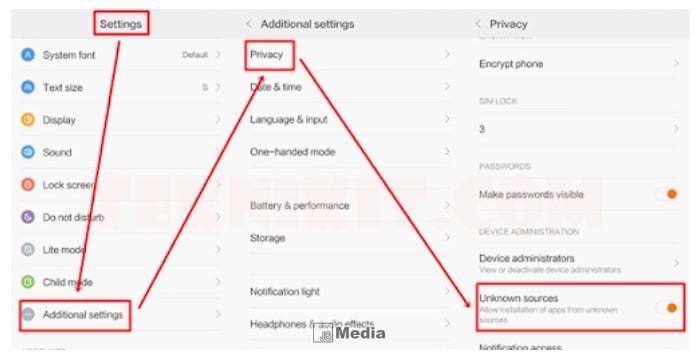Tap the Lite mode icon

click(28, 249)
